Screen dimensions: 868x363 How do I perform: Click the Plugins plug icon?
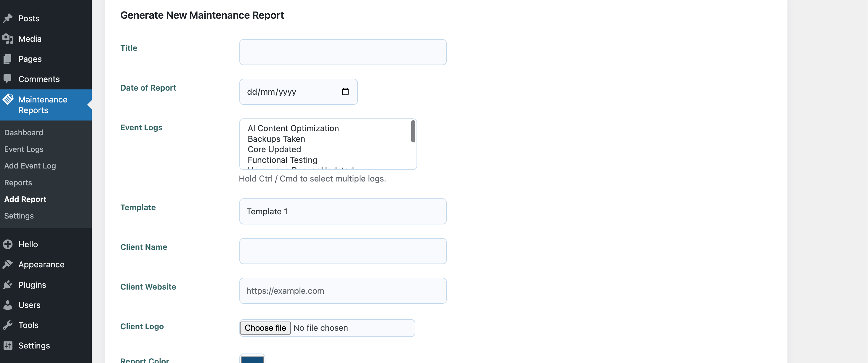point(8,285)
